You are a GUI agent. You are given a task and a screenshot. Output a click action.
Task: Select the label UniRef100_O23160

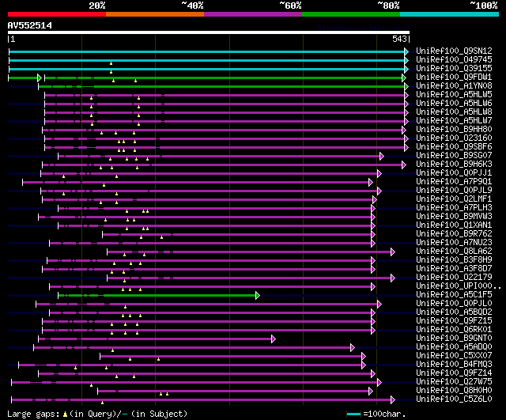[454, 138]
